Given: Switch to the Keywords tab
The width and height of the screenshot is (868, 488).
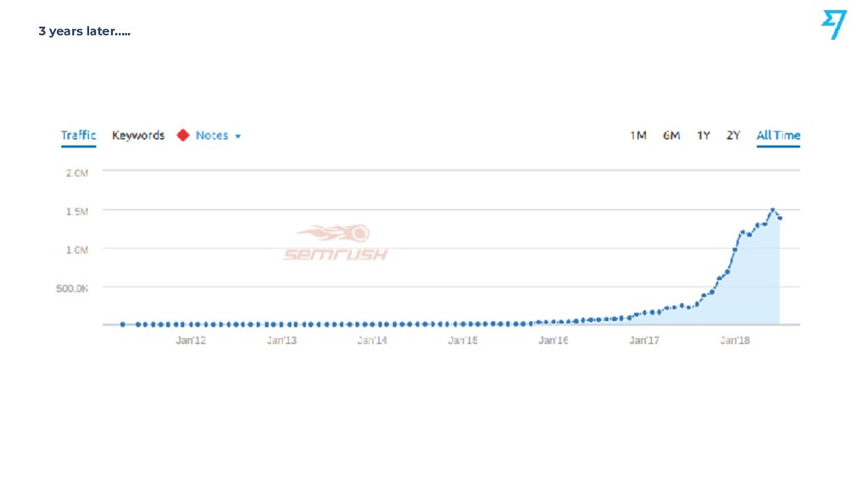Looking at the screenshot, I should click(x=138, y=136).
